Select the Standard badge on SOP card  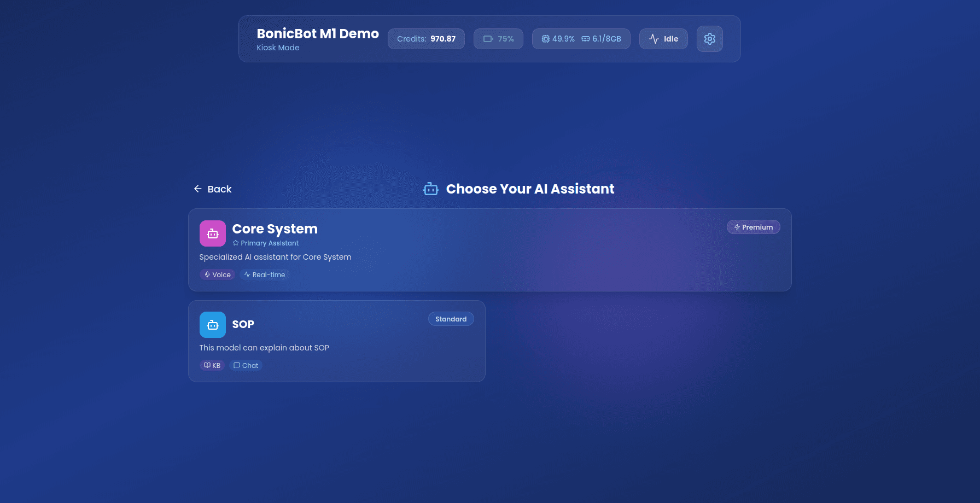point(451,319)
